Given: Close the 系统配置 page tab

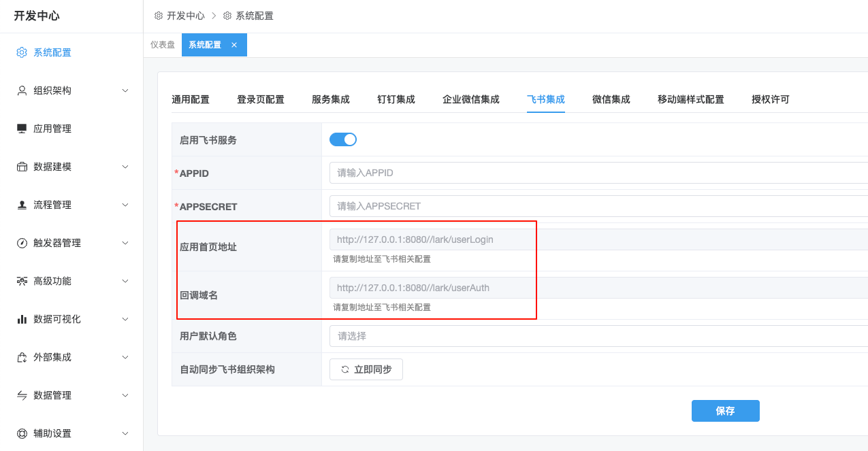Looking at the screenshot, I should 234,45.
